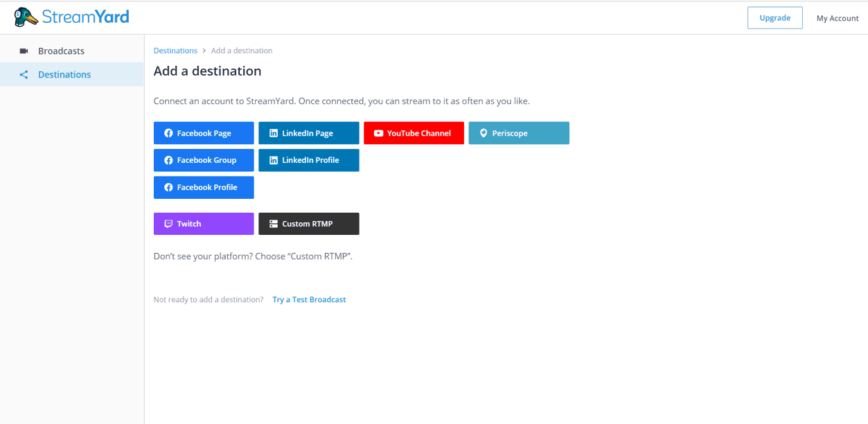The height and width of the screenshot is (424, 868).
Task: Choose the Custom RTMP destination
Action: (309, 224)
